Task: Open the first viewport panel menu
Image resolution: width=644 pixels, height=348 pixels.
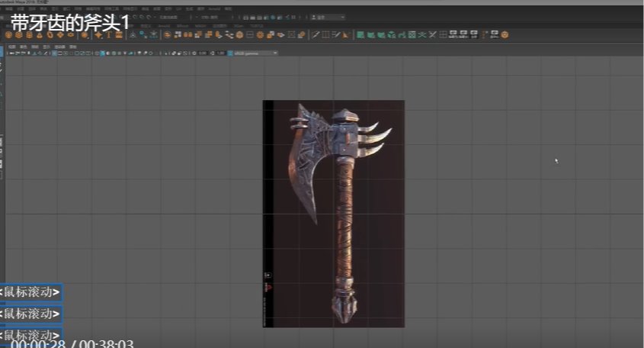Action: 11,46
